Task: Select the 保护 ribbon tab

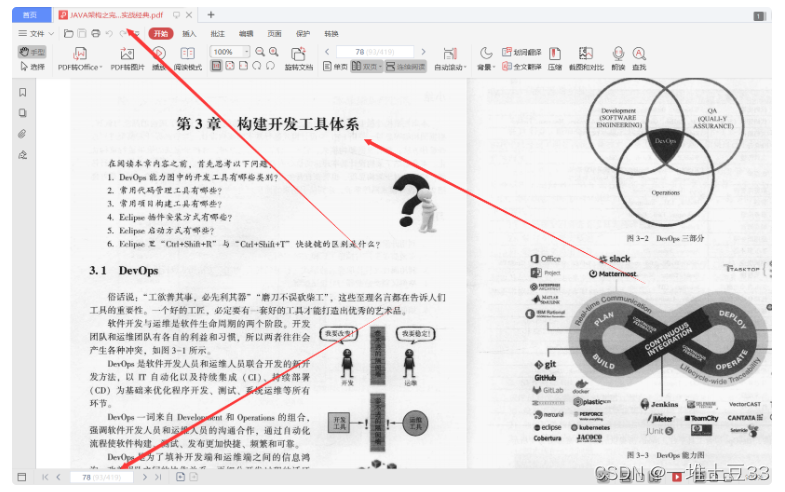Action: click(x=303, y=34)
